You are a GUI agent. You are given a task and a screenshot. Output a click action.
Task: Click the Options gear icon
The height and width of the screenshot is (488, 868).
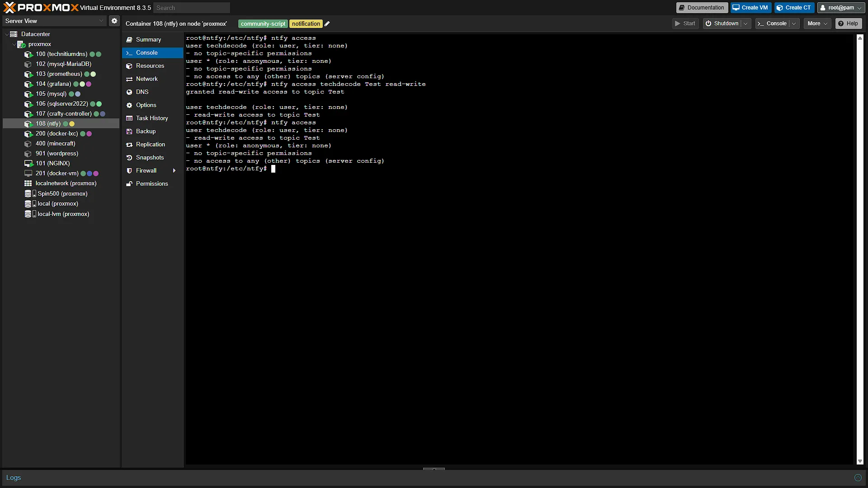[129, 105]
